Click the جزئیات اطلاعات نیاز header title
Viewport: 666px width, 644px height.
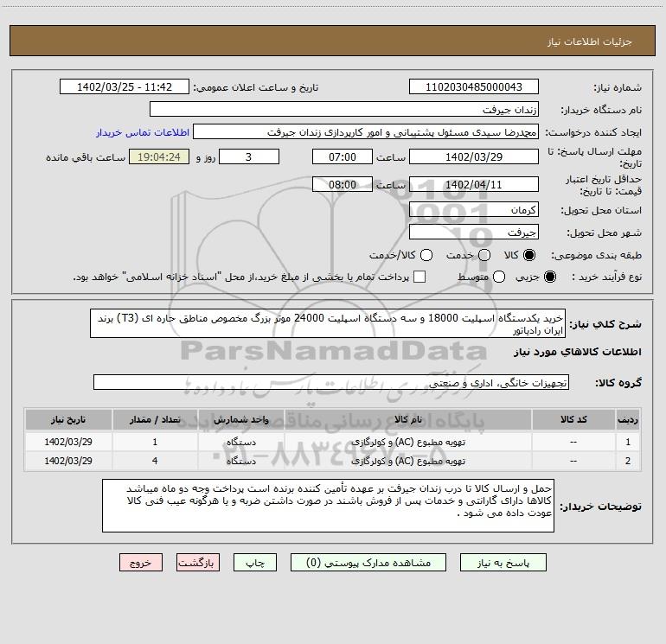tap(590, 41)
